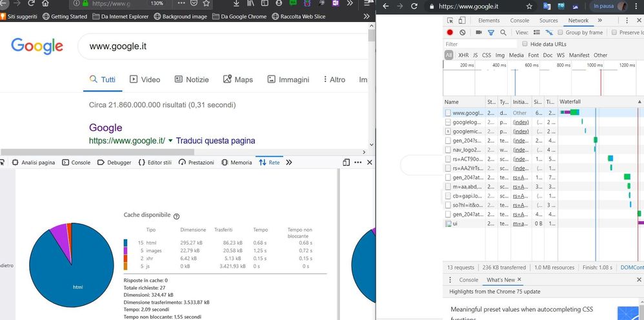
Task: Open Getting Started bookmark
Action: 65,16
